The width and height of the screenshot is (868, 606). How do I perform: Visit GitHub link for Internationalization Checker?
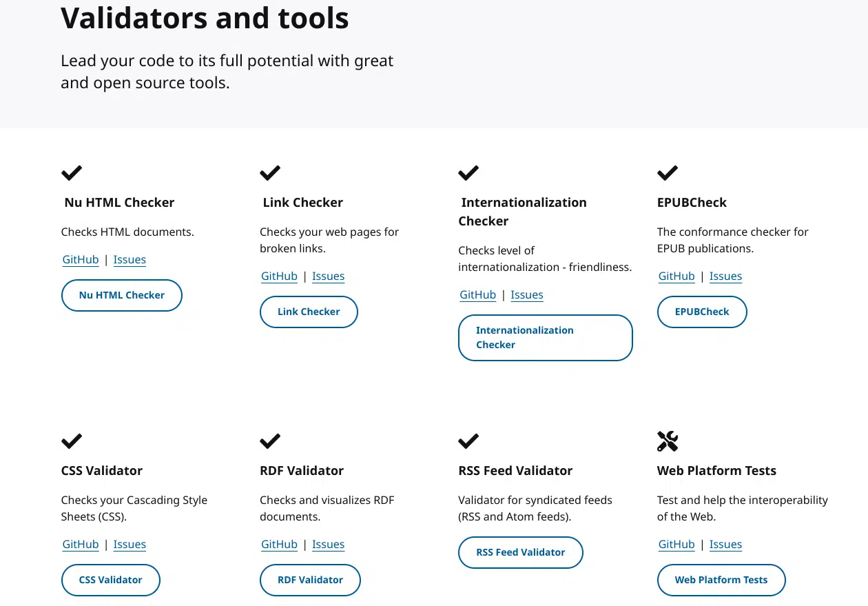[478, 295]
